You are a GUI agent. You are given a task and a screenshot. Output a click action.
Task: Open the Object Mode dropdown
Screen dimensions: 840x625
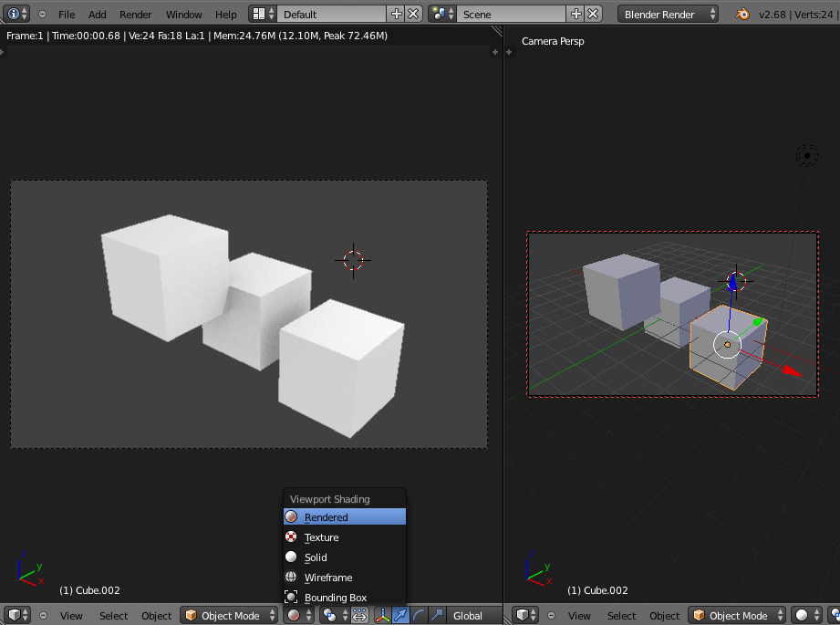[228, 615]
